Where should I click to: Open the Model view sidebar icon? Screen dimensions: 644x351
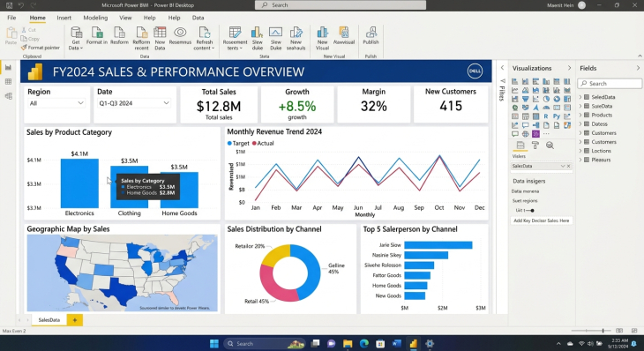point(8,96)
